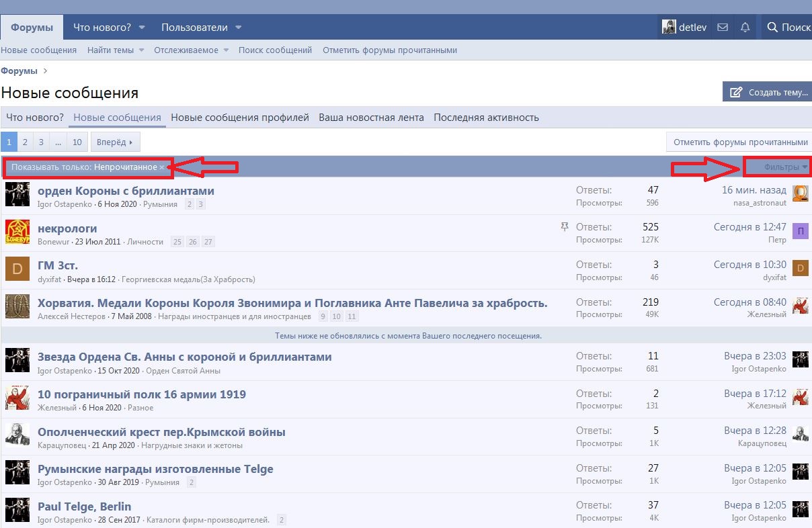Remove the Непрочитанное filter with x
Image resolution: width=812 pixels, height=528 pixels.
click(x=162, y=167)
